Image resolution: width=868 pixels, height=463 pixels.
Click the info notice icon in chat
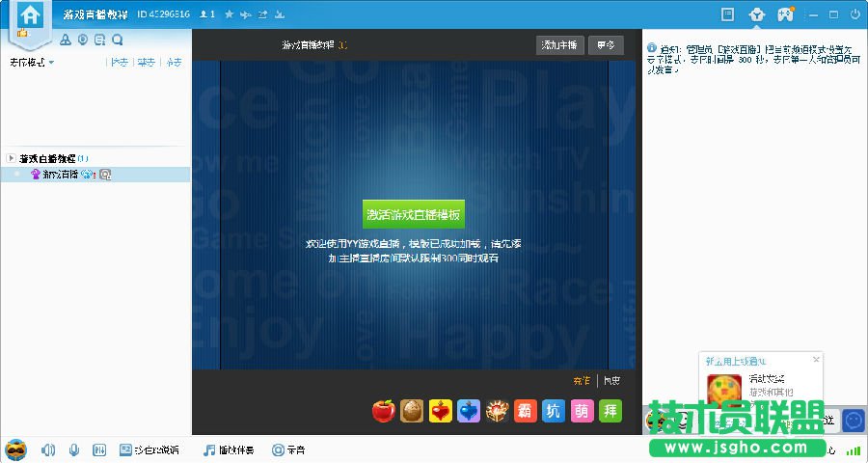[x=652, y=48]
